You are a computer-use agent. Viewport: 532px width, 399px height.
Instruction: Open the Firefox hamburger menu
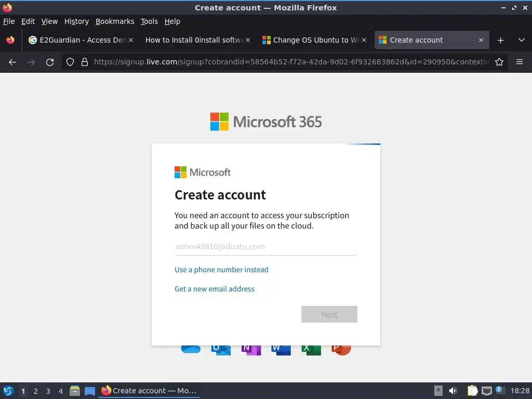(520, 62)
